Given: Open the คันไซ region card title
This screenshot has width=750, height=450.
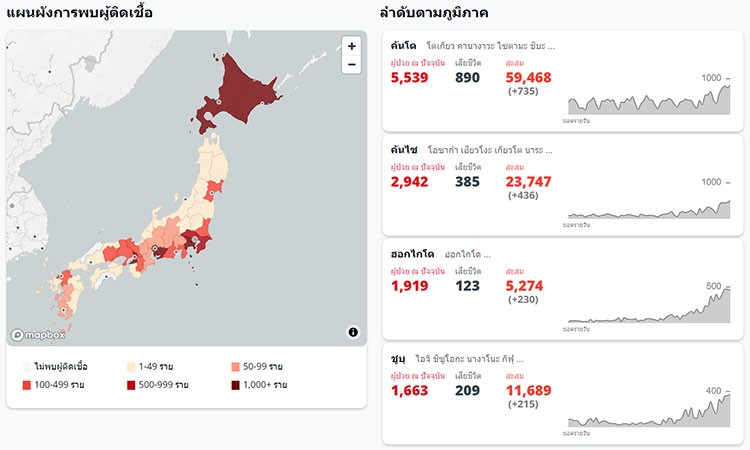Looking at the screenshot, I should coord(404,150).
